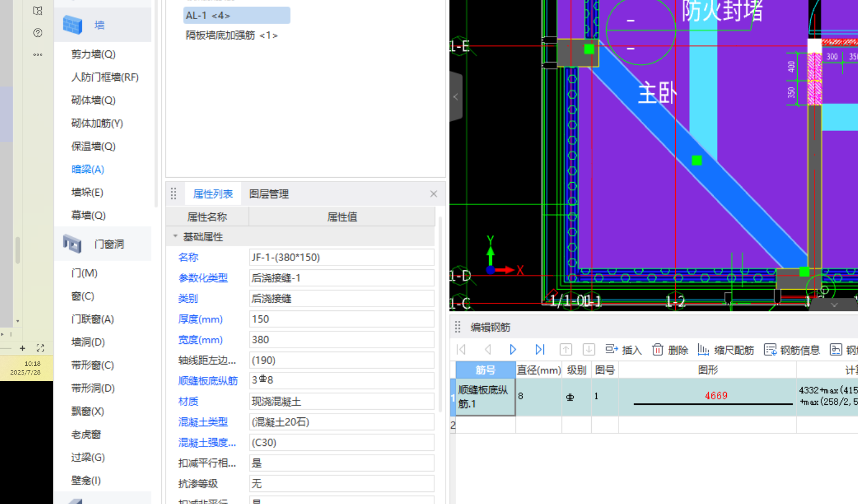Click the 门窗洞 category icon
This screenshot has height=504, width=858.
(x=72, y=243)
